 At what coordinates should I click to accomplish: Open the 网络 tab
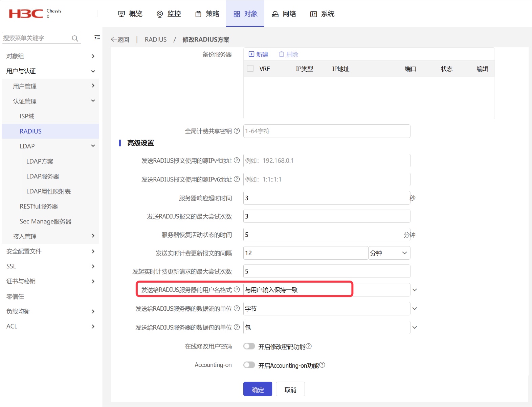point(284,14)
